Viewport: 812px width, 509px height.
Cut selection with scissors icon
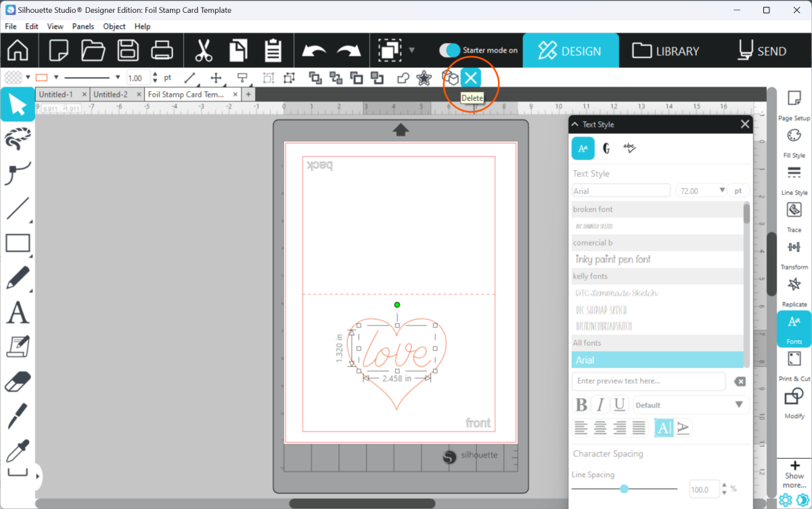(204, 51)
